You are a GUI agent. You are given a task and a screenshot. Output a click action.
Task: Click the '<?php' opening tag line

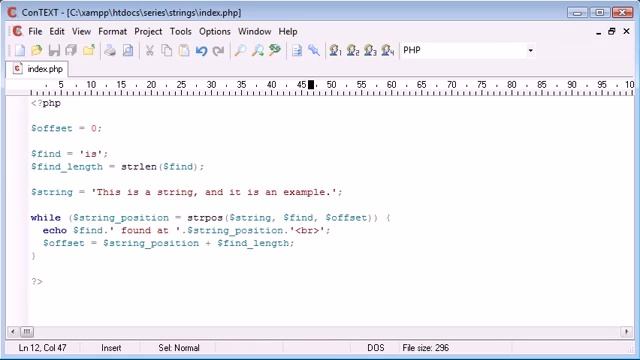[46, 103]
